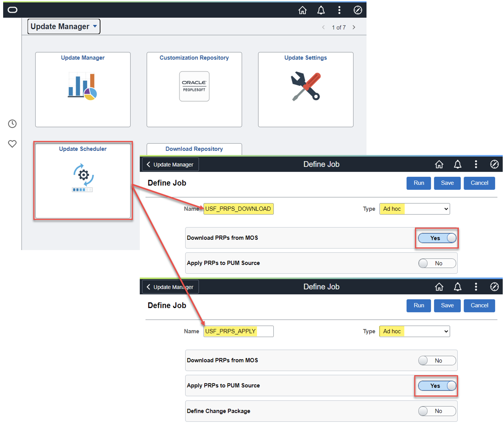Viewport: 504px width, 424px height.
Task: Click Save for the USF_PRPS_DOWNLOAD job
Action: coord(447,183)
